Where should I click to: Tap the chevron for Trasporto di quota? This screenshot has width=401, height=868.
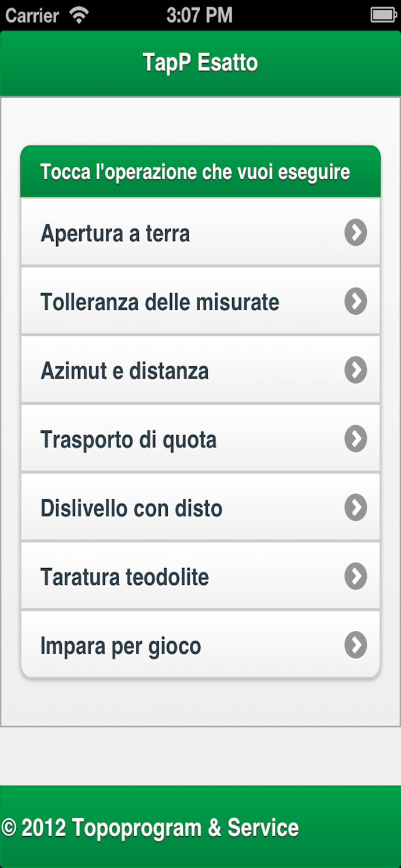coord(355,439)
